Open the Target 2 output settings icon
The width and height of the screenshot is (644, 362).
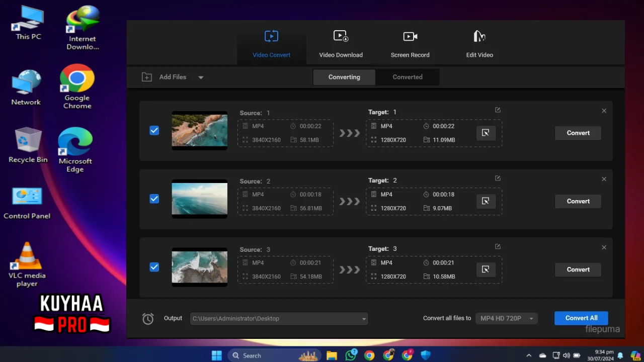(x=486, y=201)
